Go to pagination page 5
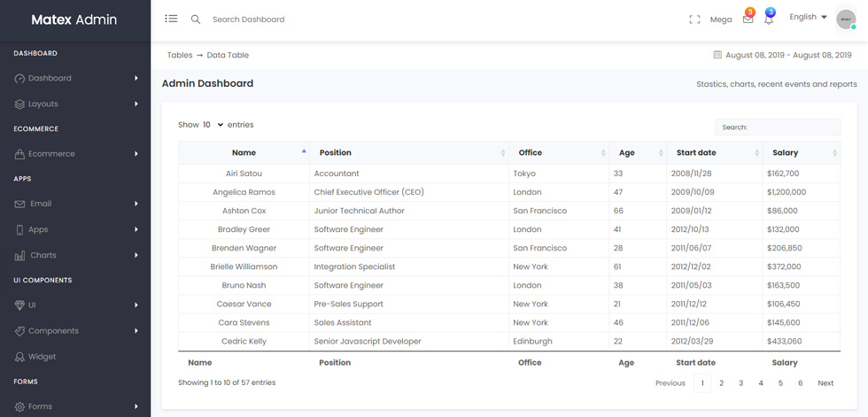Image resolution: width=868 pixels, height=417 pixels. [780, 382]
